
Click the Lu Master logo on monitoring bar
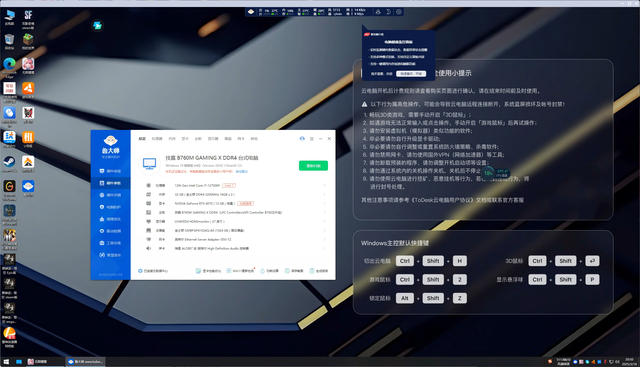251,12
